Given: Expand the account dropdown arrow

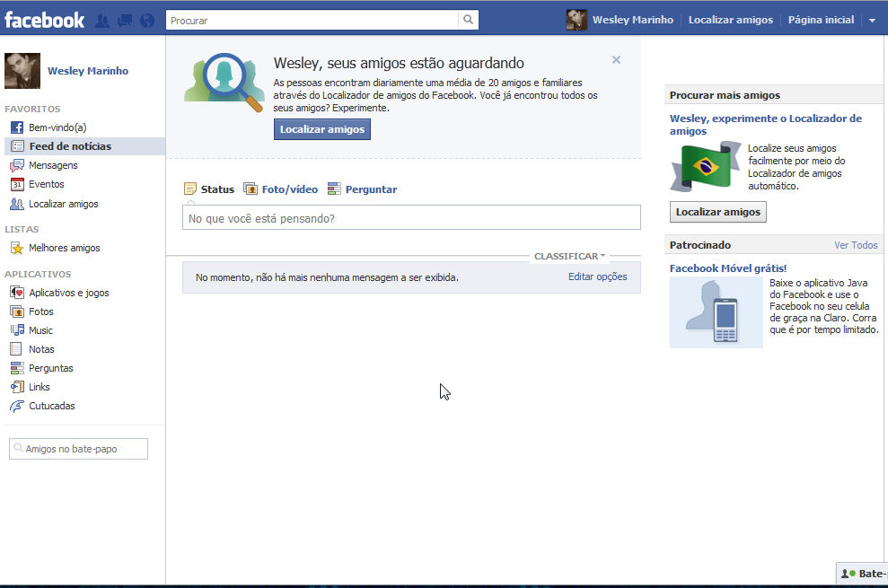Looking at the screenshot, I should pyautogui.click(x=872, y=21).
